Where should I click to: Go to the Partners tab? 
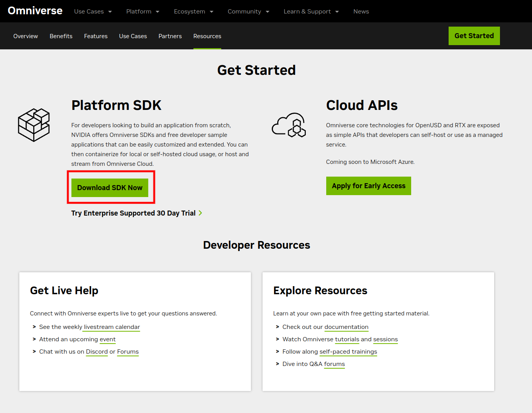point(170,36)
